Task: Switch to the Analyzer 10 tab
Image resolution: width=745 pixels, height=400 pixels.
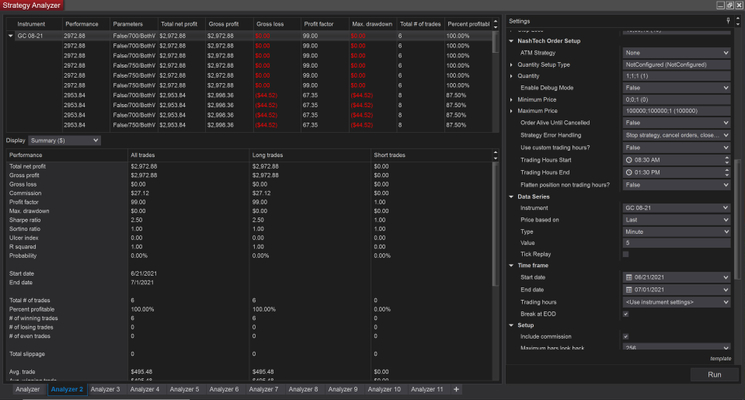Action: [384, 389]
